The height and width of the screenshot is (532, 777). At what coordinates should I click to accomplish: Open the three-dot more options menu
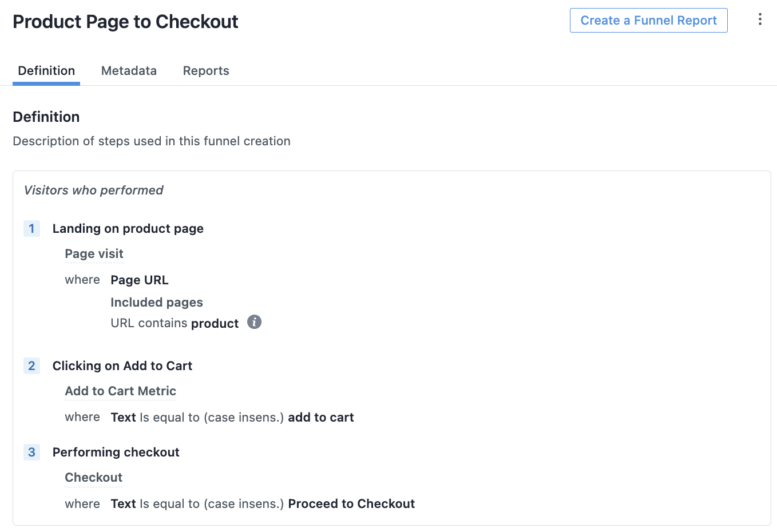pyautogui.click(x=760, y=19)
